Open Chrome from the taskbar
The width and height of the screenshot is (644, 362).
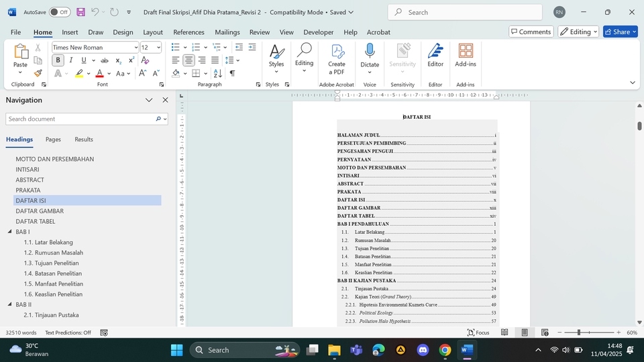(445, 350)
